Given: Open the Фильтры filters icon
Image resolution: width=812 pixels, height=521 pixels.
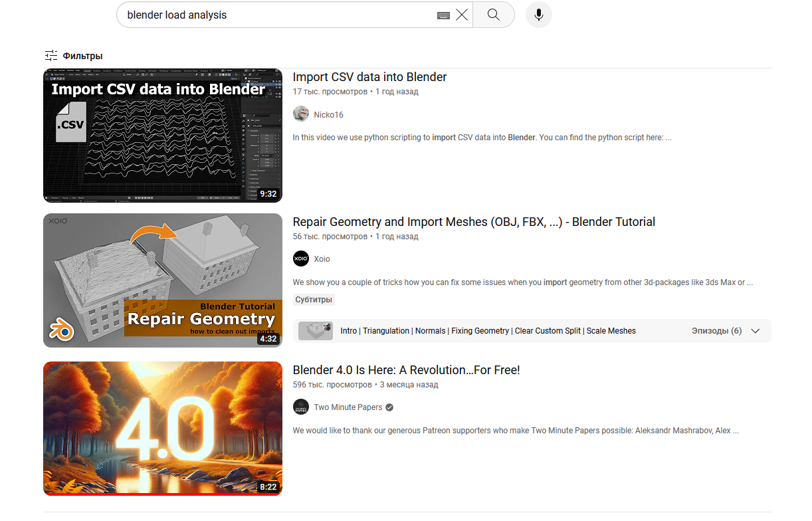Looking at the screenshot, I should pyautogui.click(x=51, y=56).
